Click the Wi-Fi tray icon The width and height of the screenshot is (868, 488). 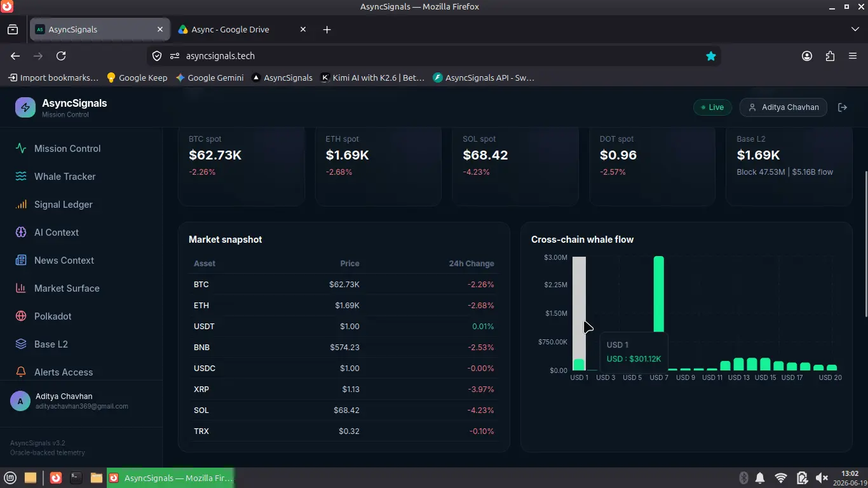(781, 478)
